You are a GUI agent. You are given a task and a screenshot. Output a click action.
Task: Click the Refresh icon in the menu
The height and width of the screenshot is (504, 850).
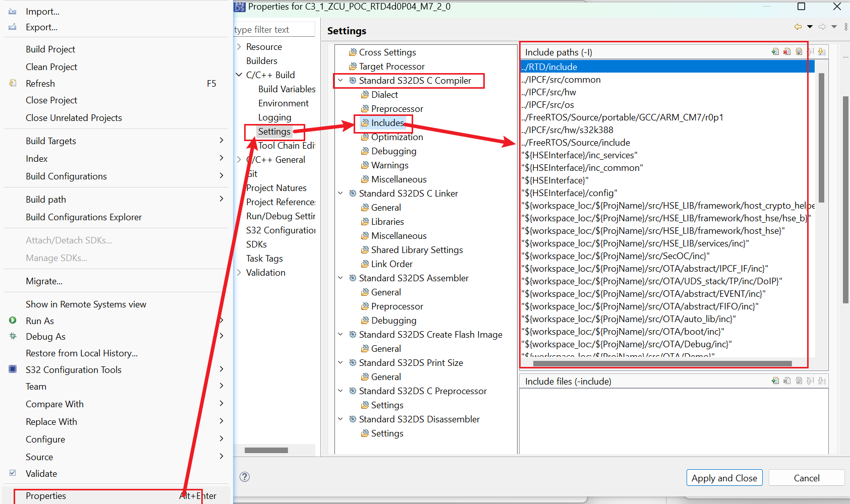click(x=12, y=83)
